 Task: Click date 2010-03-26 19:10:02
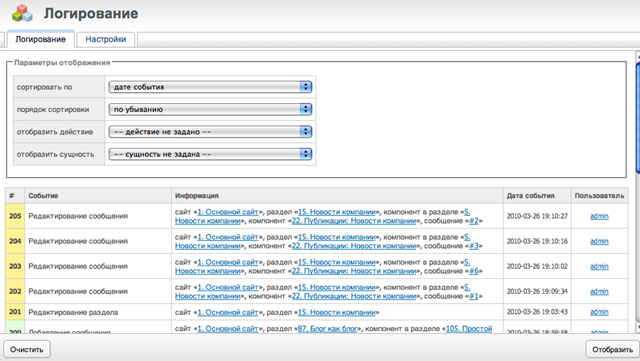pyautogui.click(x=537, y=266)
